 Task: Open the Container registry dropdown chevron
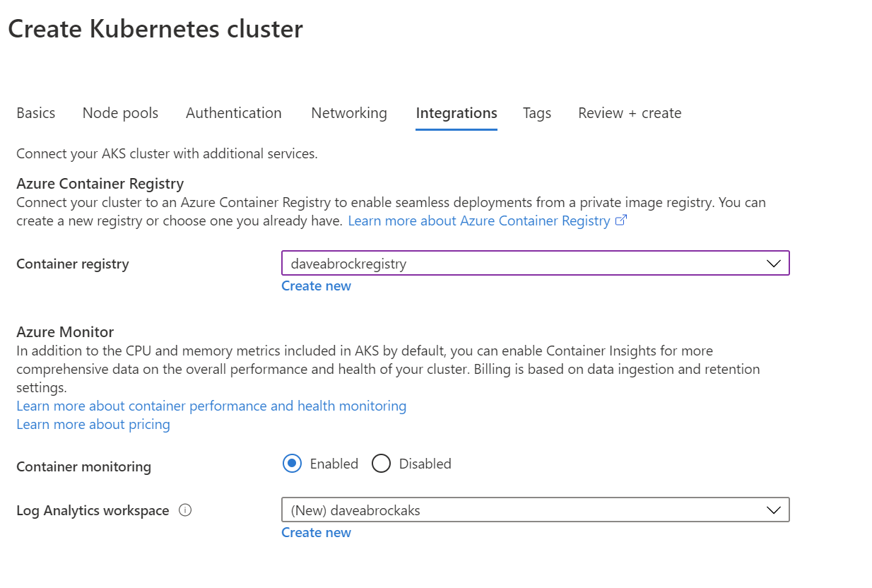[774, 263]
